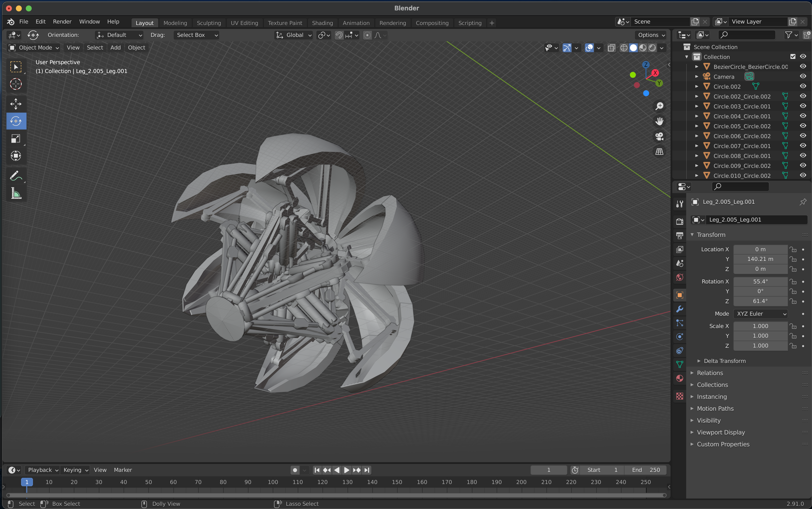Open the viewport Add menu
The image size is (812, 509).
[115, 48]
